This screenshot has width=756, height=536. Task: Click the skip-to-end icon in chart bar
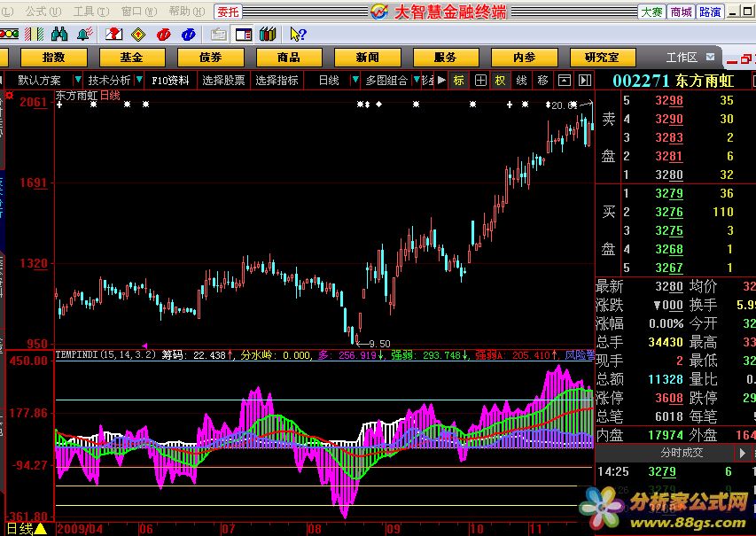(x=585, y=80)
